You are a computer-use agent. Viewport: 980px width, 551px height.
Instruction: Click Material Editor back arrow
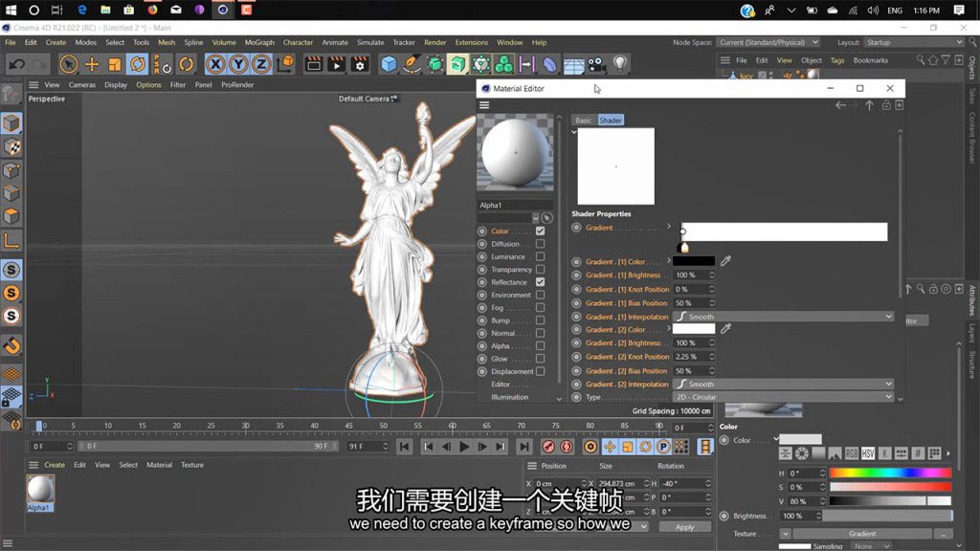pyautogui.click(x=840, y=105)
